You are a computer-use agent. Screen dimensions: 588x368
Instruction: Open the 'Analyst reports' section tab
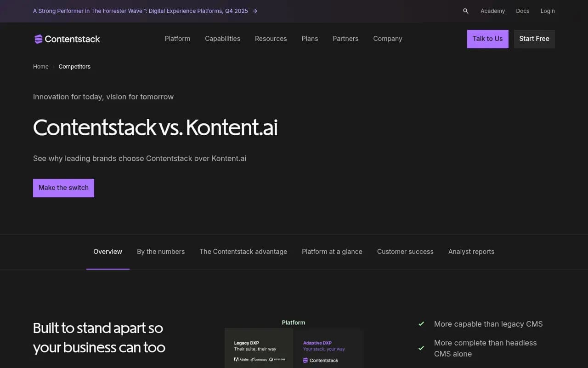click(x=471, y=252)
